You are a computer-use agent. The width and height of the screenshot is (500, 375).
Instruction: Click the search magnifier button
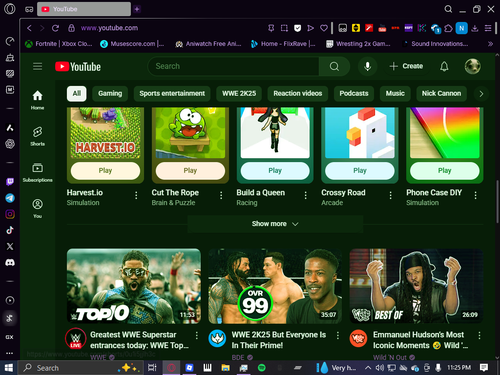(334, 66)
